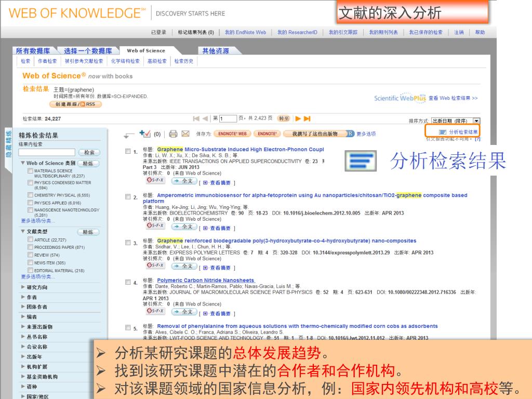Screen dimensions: 532x399
Task: Expand view-abstract plus icon for result 2
Action: tap(205, 228)
